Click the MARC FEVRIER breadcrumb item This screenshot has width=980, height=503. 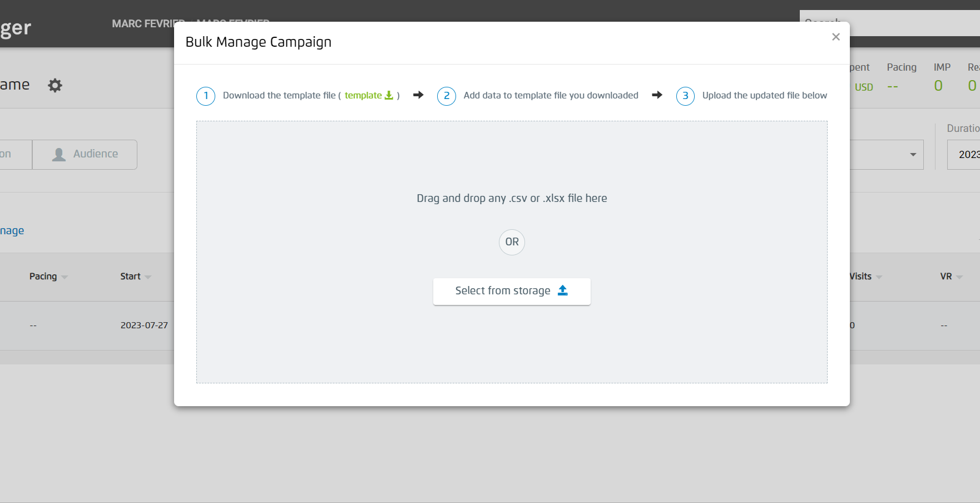click(147, 23)
